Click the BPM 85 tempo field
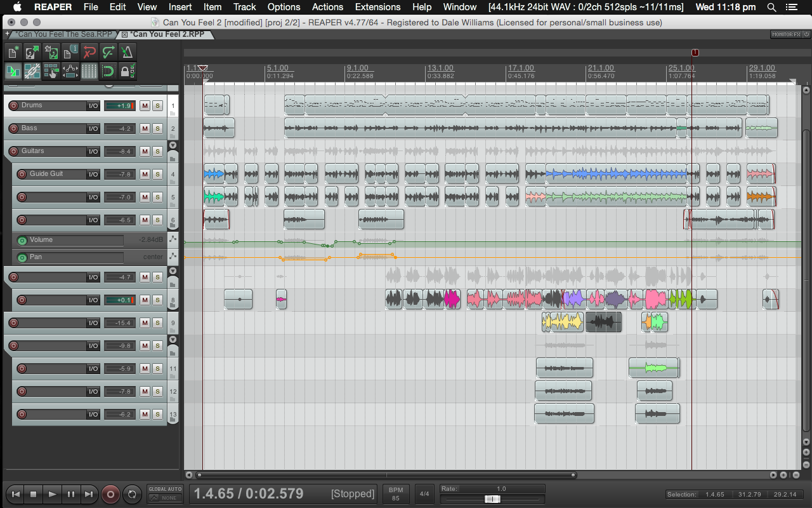This screenshot has width=812, height=508. pos(396,494)
